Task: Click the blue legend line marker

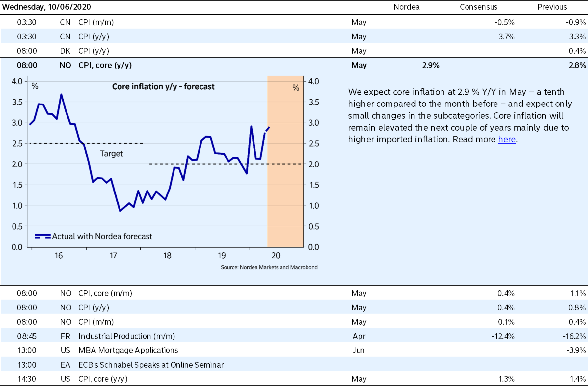Action: click(x=42, y=236)
